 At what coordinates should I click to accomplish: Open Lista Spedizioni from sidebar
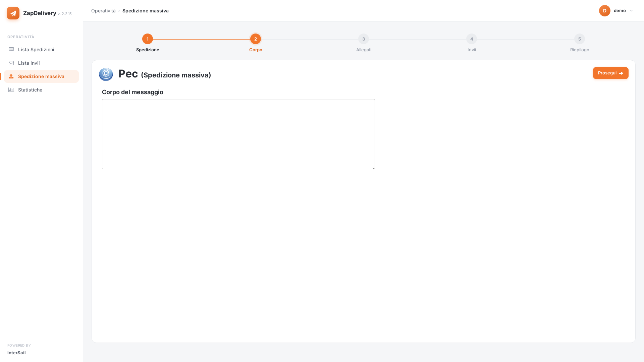[x=41, y=50]
